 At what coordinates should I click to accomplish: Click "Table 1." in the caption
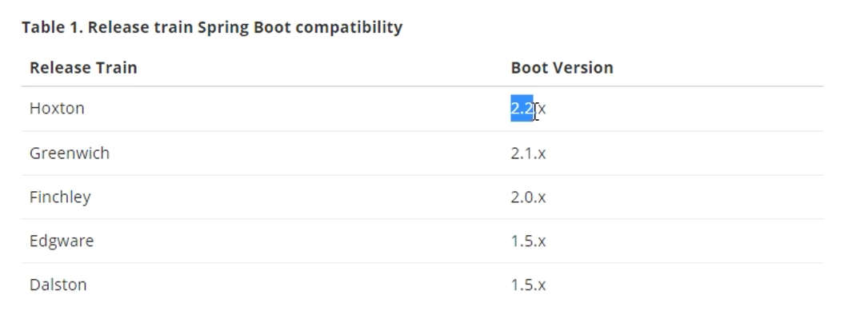point(51,27)
